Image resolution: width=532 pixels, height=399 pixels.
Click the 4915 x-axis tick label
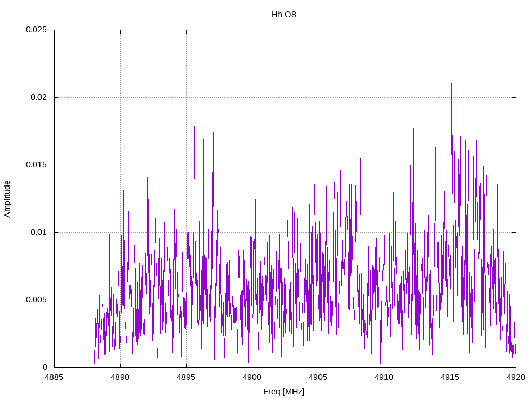(x=450, y=377)
